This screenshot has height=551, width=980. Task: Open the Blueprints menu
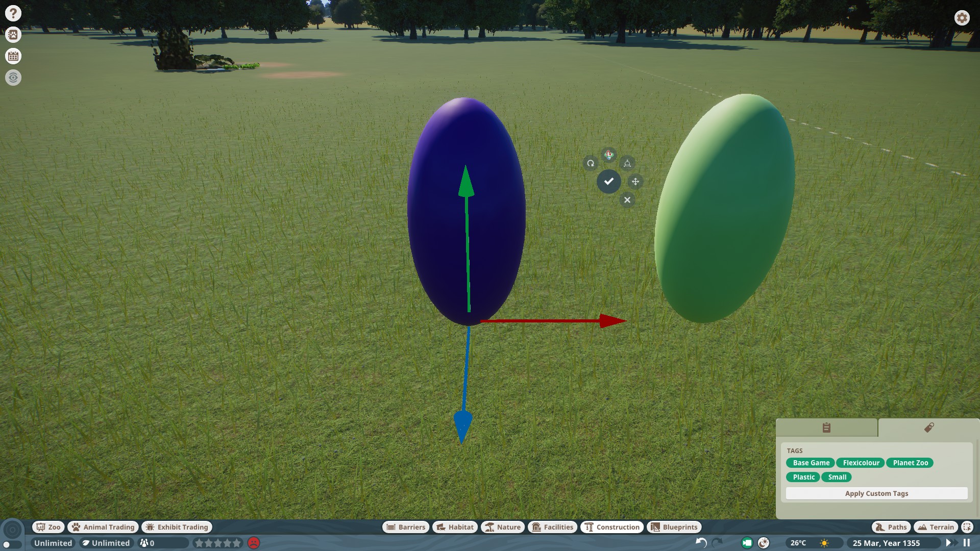coord(674,527)
